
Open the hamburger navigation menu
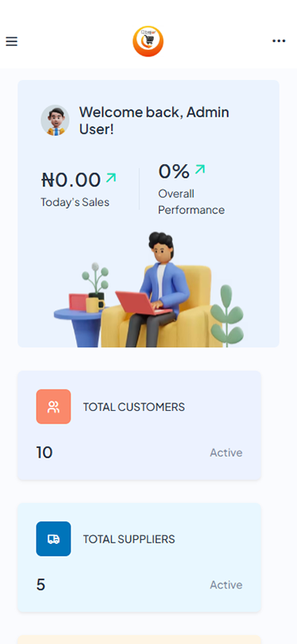point(12,41)
